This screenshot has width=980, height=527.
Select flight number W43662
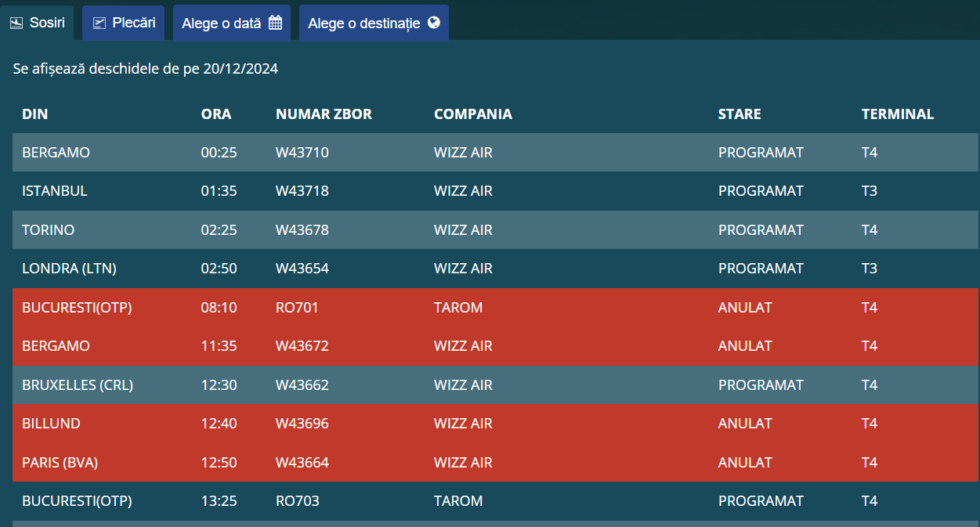click(x=302, y=385)
